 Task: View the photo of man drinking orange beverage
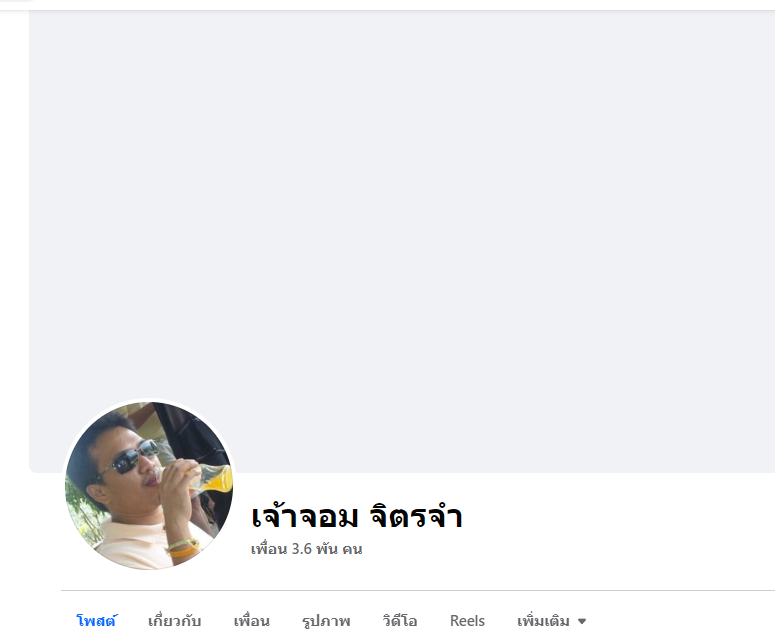[x=149, y=485]
